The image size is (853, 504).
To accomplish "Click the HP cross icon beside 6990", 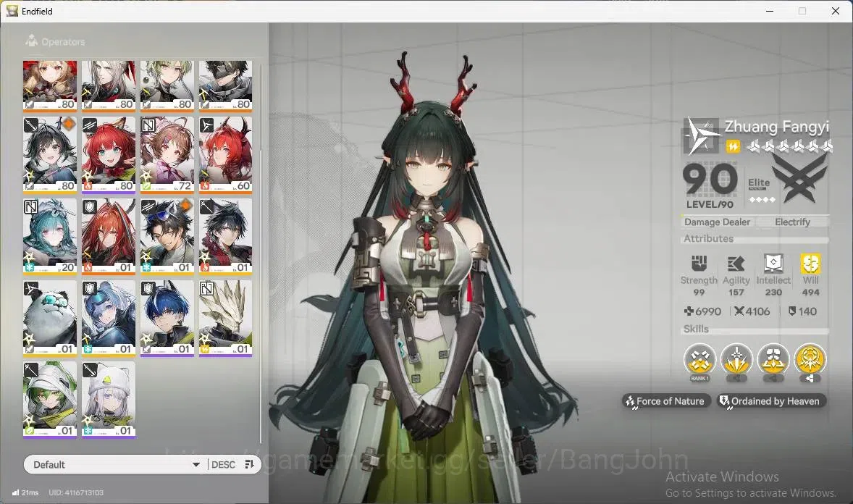I will 689,311.
